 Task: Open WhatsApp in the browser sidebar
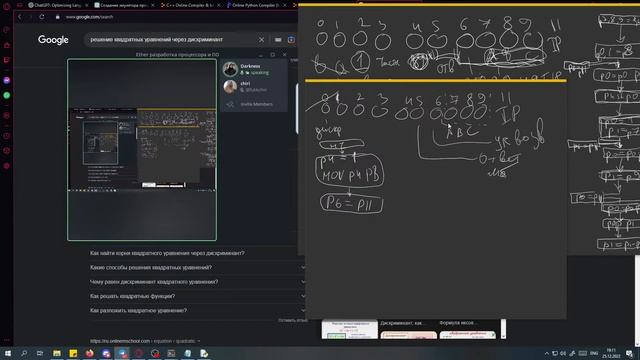click(x=7, y=95)
